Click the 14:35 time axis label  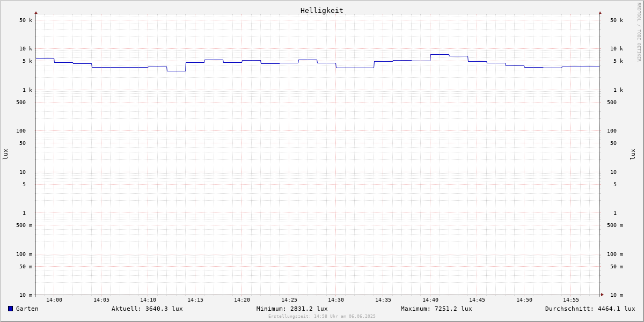pos(383,300)
